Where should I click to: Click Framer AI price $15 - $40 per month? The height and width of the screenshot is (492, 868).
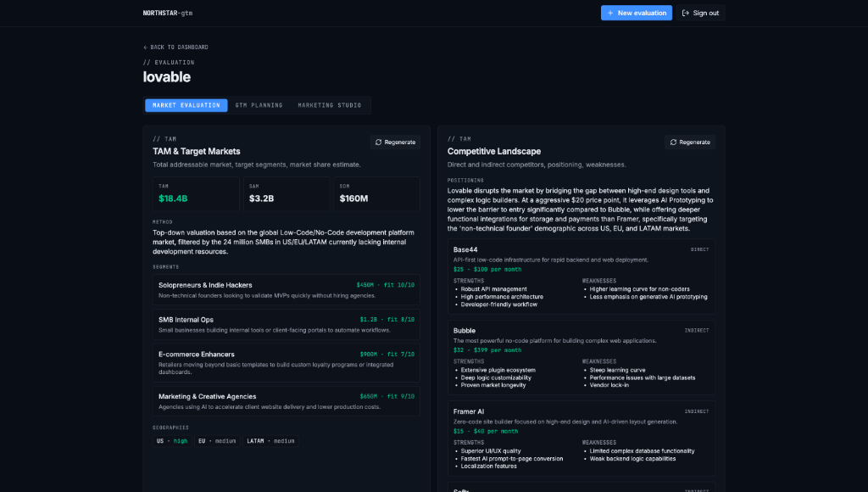(x=486, y=431)
